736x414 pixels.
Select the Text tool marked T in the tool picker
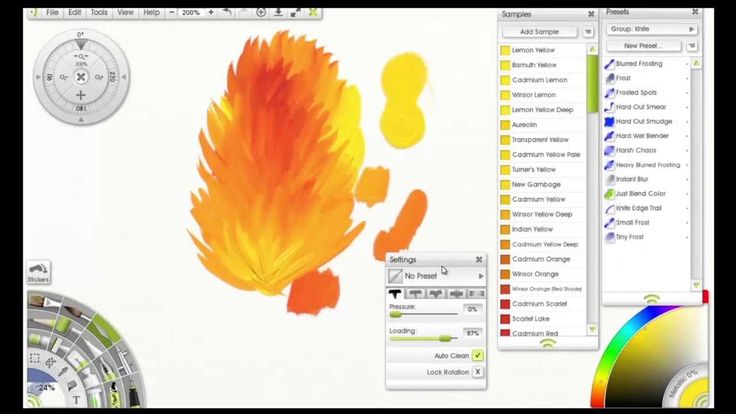76,400
